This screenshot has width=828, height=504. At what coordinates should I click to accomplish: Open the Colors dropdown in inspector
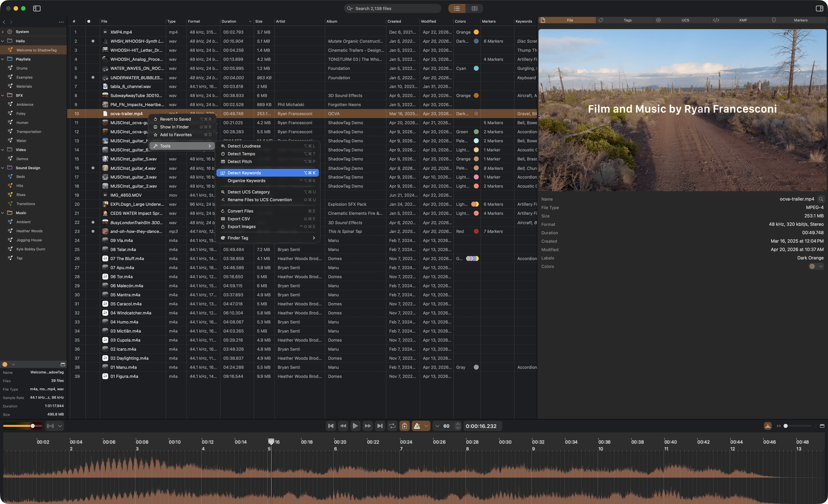click(x=821, y=266)
